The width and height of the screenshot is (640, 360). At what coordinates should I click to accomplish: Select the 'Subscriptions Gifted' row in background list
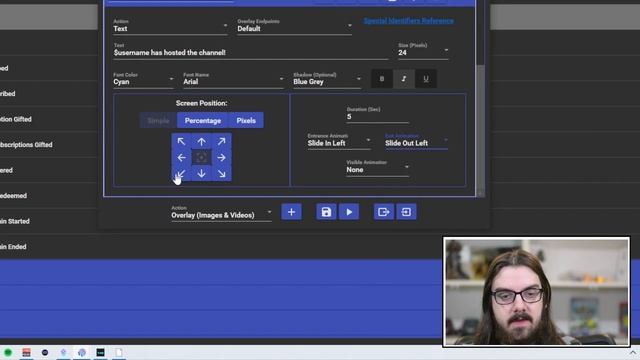pos(49,144)
